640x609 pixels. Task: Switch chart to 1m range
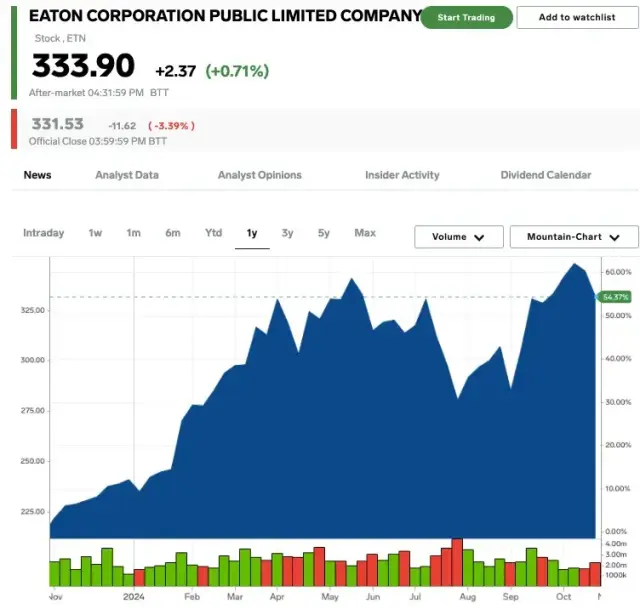pyautogui.click(x=133, y=233)
